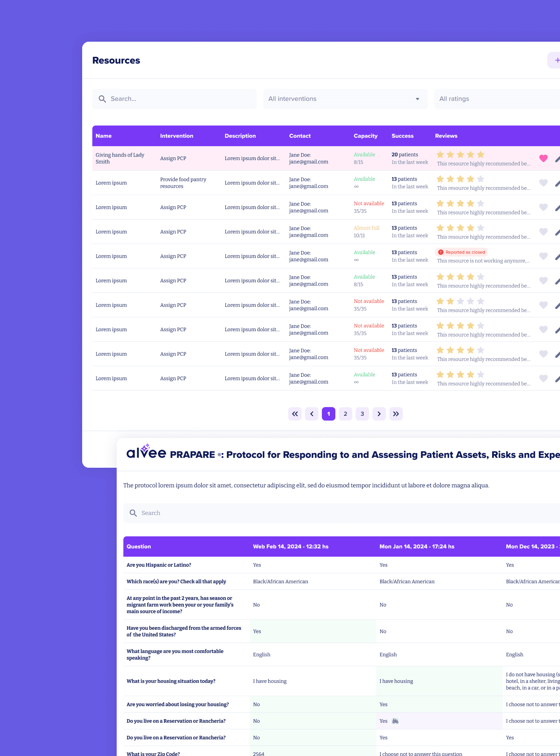The width and height of the screenshot is (560, 756).
Task: Focus the Resources Search... field
Action: point(175,99)
